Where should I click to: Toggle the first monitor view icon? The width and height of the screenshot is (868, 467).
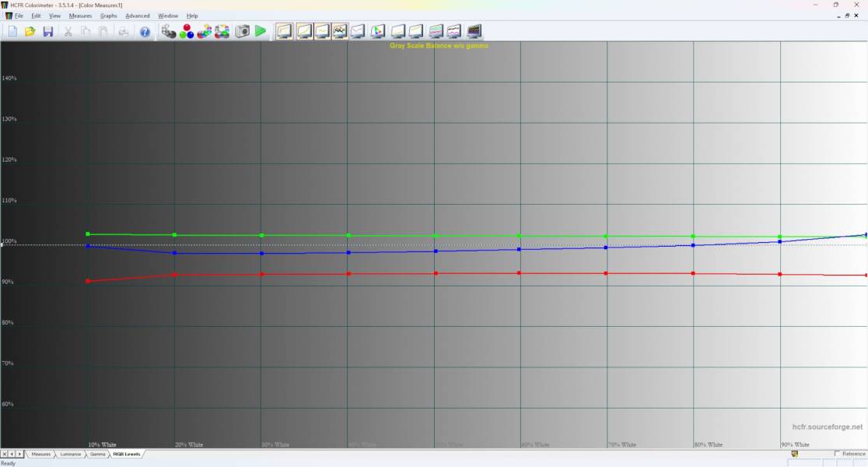click(x=285, y=32)
